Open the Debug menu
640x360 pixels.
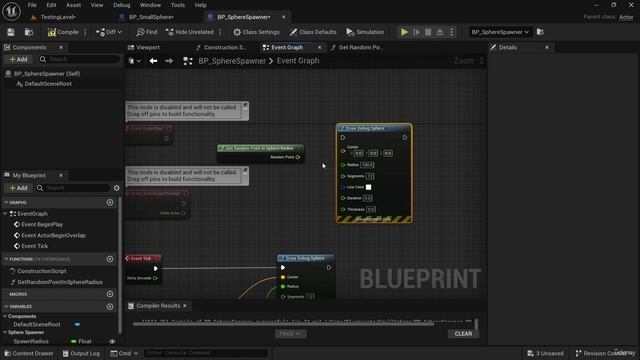click(x=122, y=5)
